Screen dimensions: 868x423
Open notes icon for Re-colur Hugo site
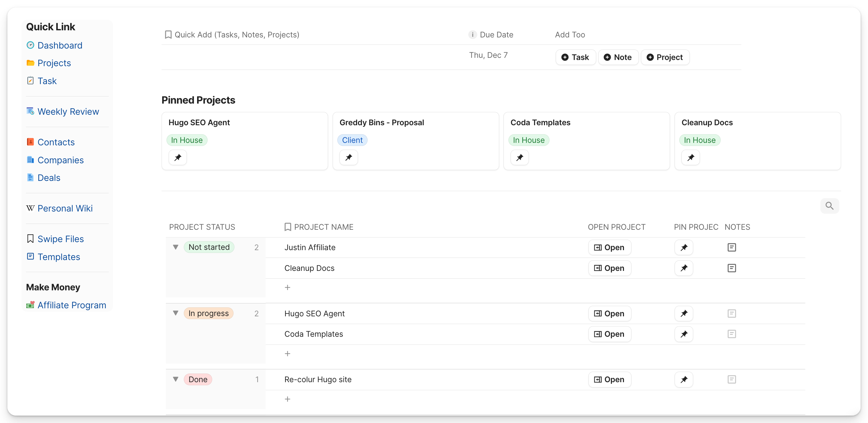tap(731, 379)
